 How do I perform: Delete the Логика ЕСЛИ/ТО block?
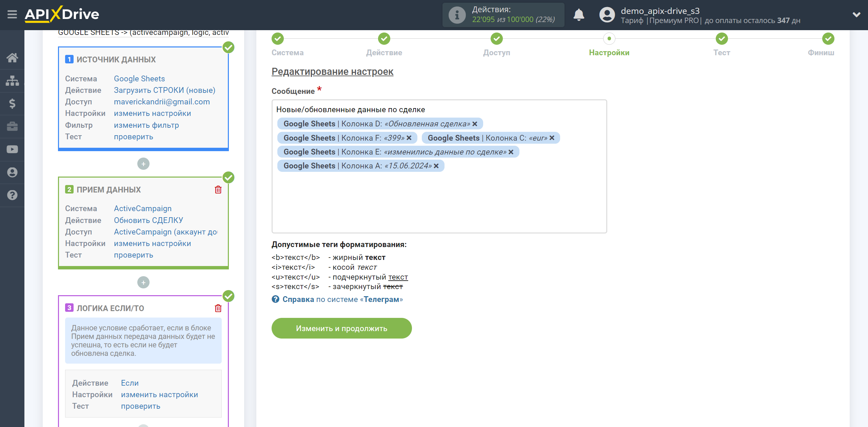coord(218,308)
